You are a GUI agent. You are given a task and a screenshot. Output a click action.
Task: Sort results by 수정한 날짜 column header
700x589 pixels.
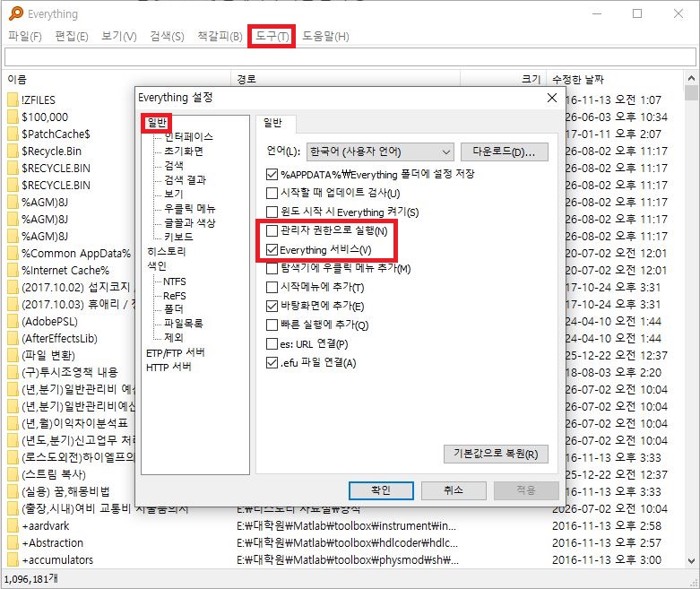[616, 80]
